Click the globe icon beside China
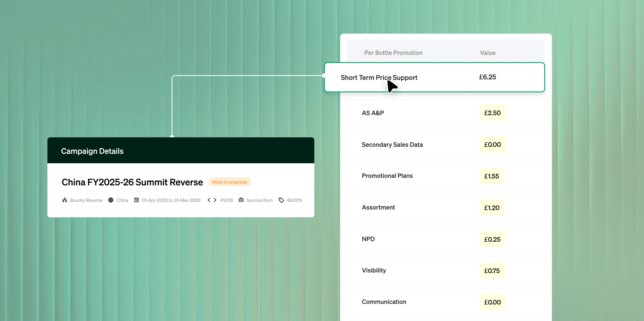The width and height of the screenshot is (644, 321). [x=111, y=200]
